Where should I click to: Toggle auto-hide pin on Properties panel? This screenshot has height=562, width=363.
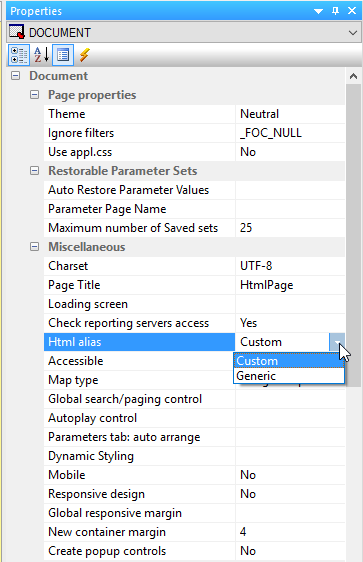335,11
